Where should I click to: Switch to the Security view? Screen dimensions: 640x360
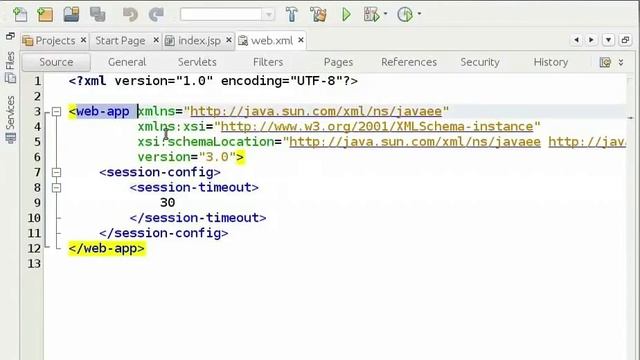[x=480, y=62]
